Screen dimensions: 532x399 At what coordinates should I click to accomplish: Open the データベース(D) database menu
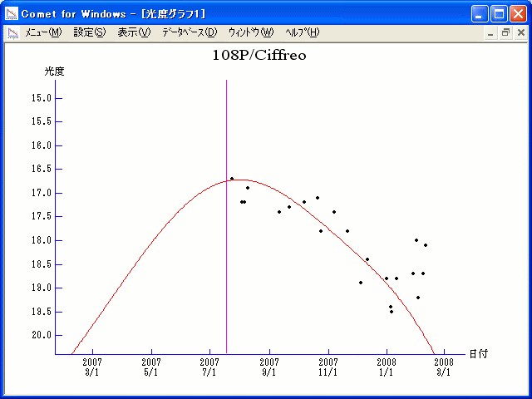click(x=190, y=32)
